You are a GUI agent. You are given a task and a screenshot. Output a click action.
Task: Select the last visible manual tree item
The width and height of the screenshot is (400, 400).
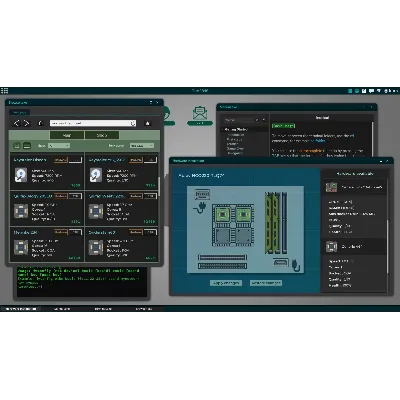coord(235,153)
